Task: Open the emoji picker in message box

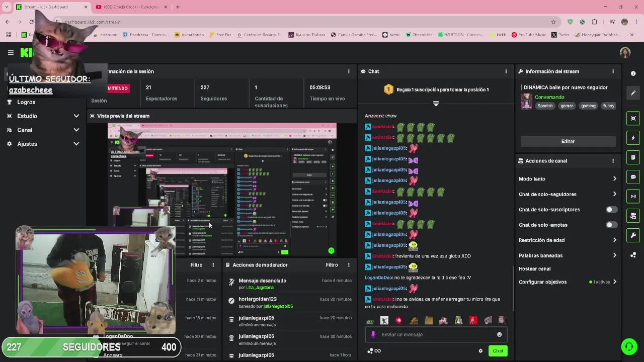Action: [x=499, y=334]
